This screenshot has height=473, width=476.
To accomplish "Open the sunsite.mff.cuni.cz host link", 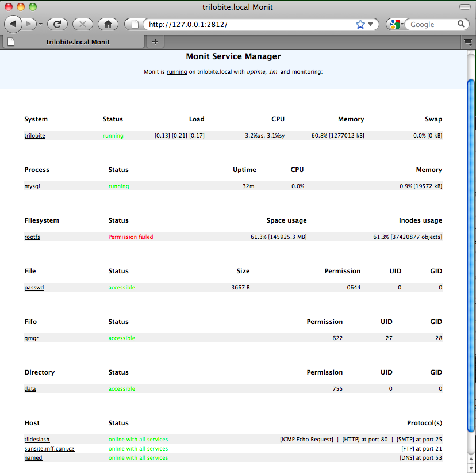I will (x=49, y=448).
